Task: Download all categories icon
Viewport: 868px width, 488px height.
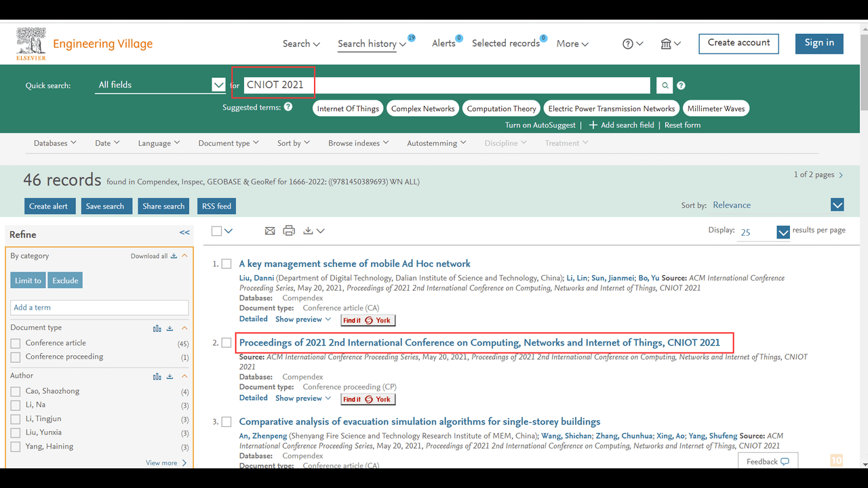Action: 174,256
